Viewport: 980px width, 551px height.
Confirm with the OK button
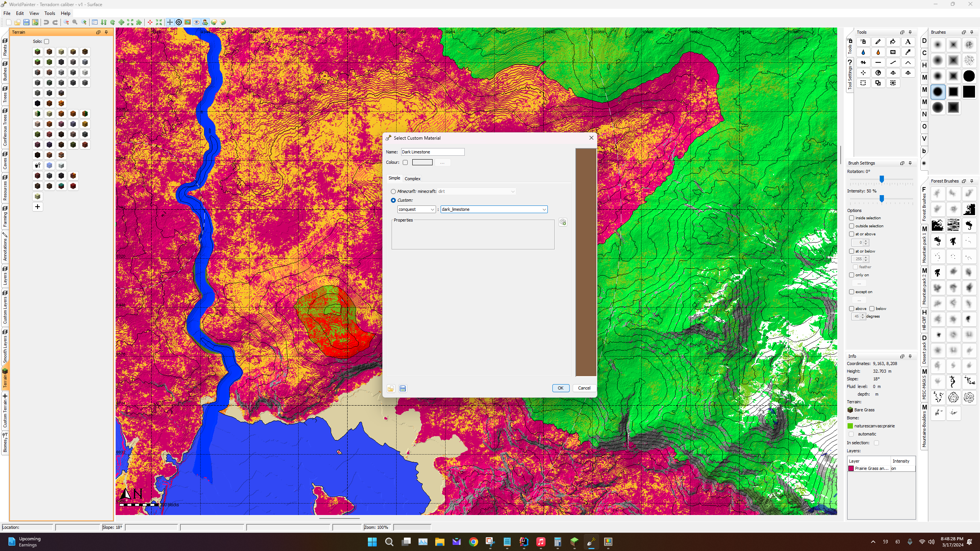[560, 388]
